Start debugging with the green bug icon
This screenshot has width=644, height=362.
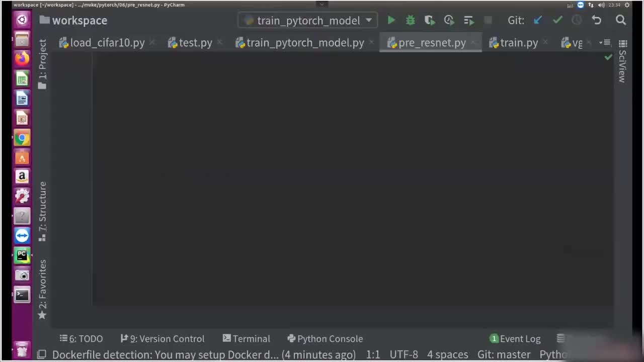(x=410, y=21)
